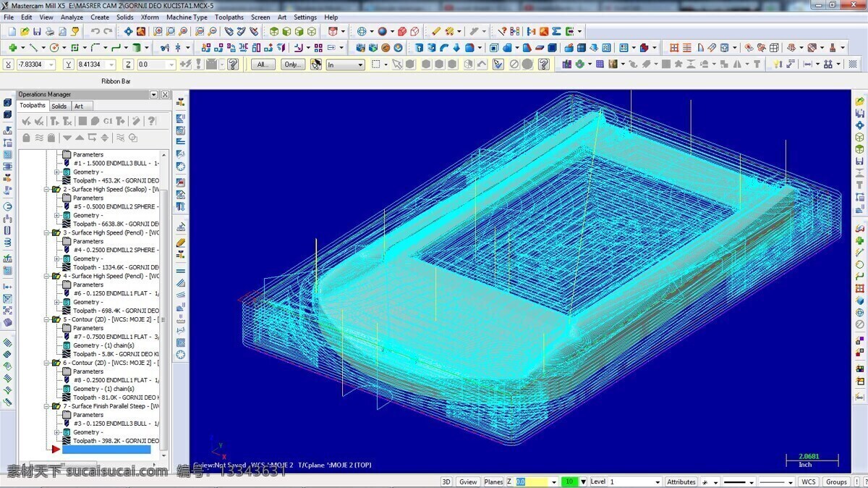Image resolution: width=868 pixels, height=488 pixels.
Task: Click the Analyze question mark arrow icon
Action: click(502, 32)
